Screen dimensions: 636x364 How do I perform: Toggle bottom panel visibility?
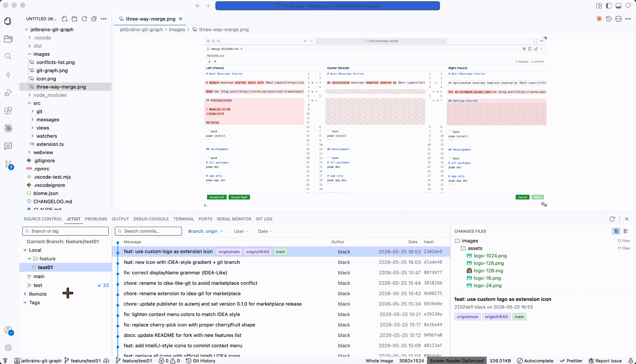[x=618, y=6]
